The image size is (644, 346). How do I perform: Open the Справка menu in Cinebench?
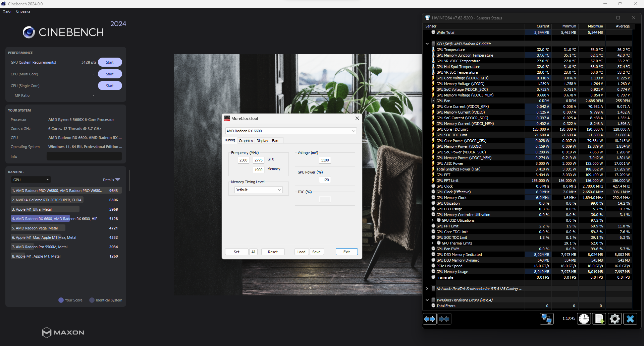23,11
